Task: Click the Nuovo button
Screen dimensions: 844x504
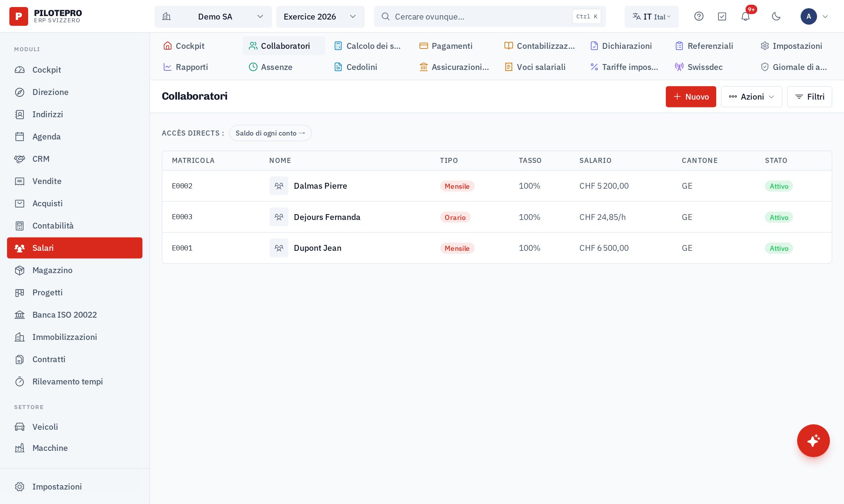Action: [690, 97]
